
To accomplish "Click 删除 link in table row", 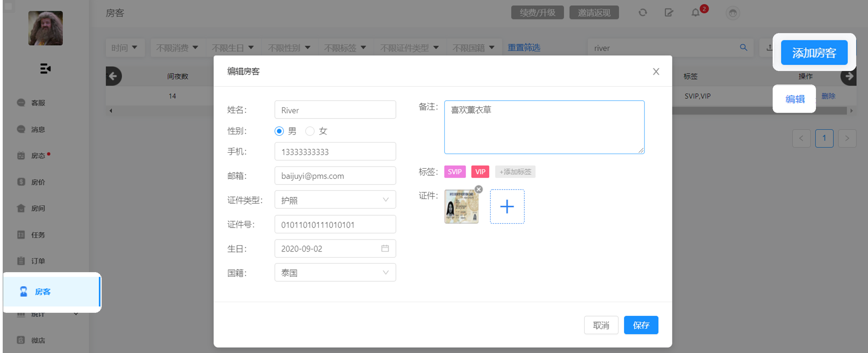I will [x=828, y=96].
